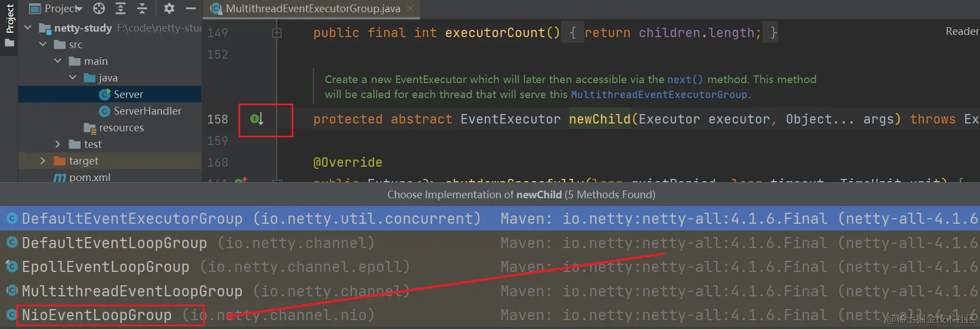The image size is (980, 329).
Task: Click the MultithreadEventExecutorGroup link in doc comment
Action: pos(658,95)
